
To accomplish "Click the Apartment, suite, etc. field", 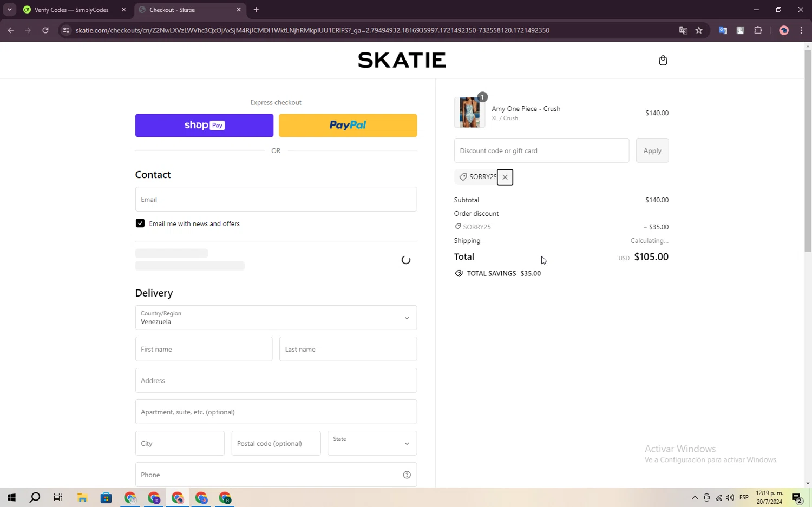I will 276,412.
